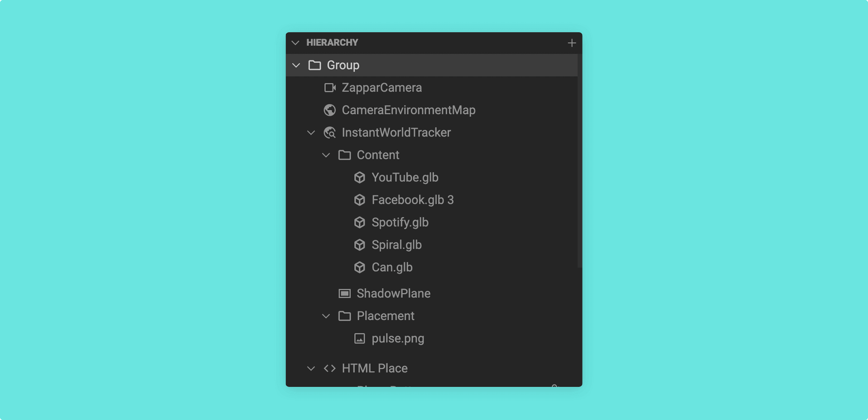868x420 pixels.
Task: Click the HTML Place code brackets icon
Action: 330,368
